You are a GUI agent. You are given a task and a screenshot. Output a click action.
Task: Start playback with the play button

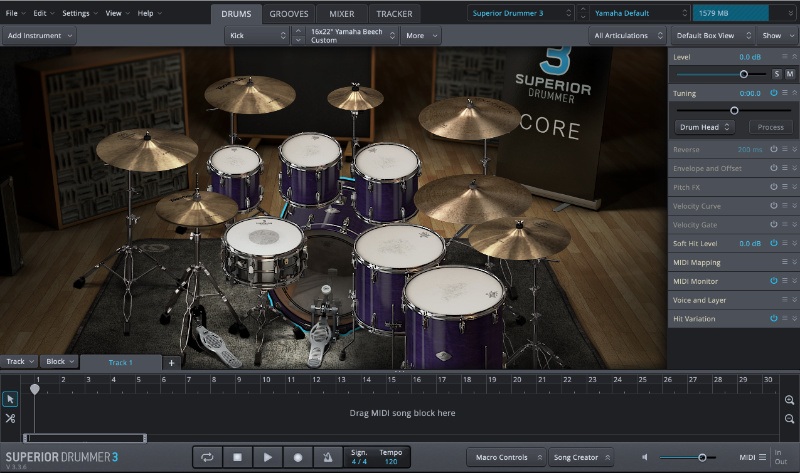click(x=267, y=457)
